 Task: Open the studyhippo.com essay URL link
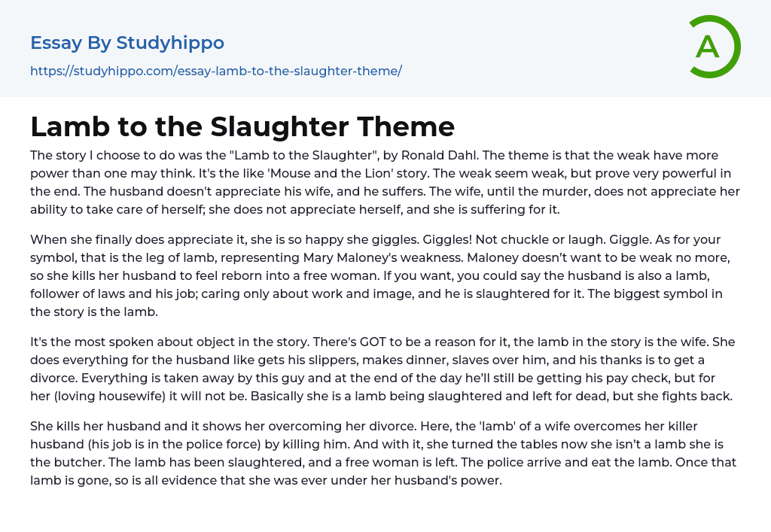216,71
